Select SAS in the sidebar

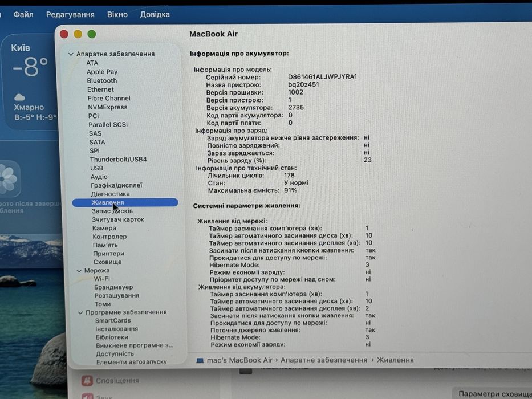(95, 133)
